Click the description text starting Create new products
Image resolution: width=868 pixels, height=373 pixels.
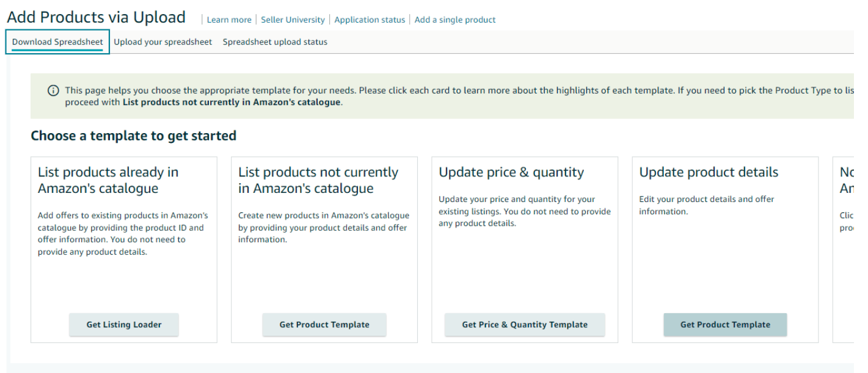pyautogui.click(x=324, y=227)
